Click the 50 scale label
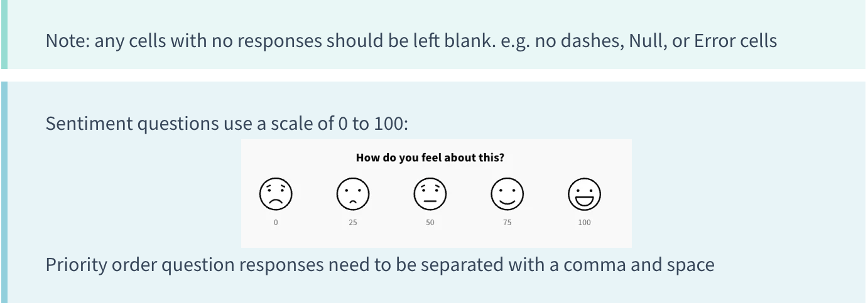This screenshot has width=868, height=303. [430, 223]
